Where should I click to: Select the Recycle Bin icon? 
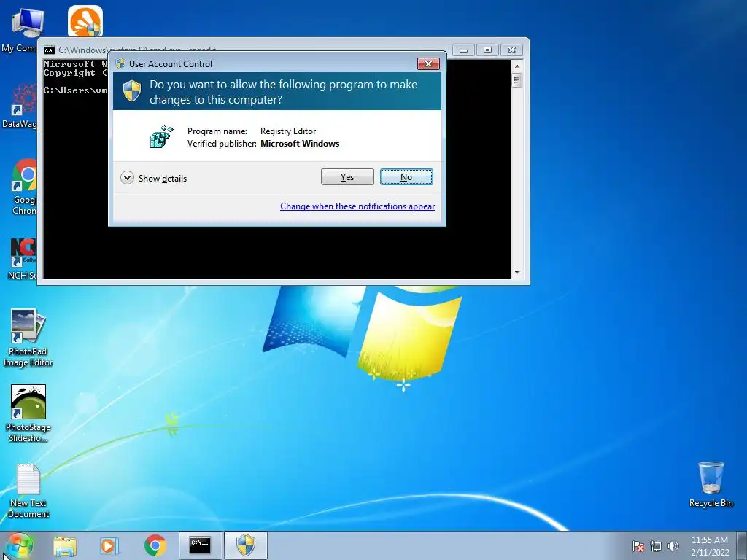(x=711, y=485)
